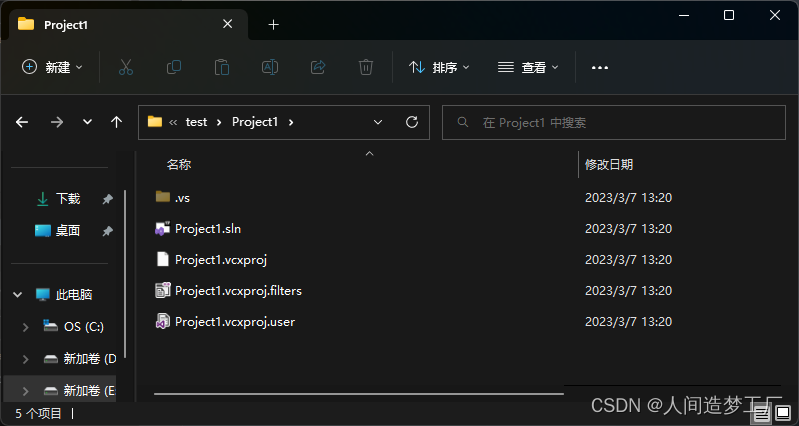Screen dimensions: 799x426
Task: Select 新加卷 (D in the sidebar
Action: point(90,359)
